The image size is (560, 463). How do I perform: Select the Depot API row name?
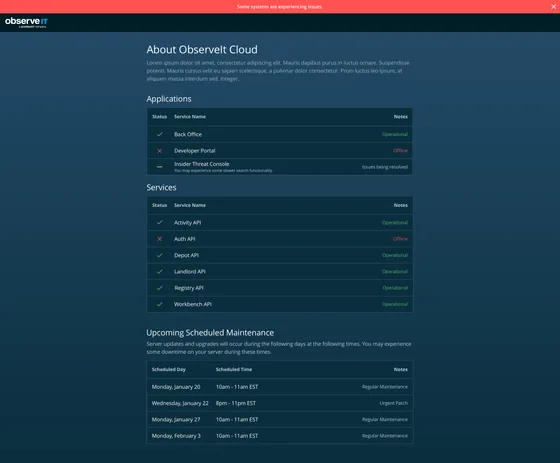[x=186, y=255]
